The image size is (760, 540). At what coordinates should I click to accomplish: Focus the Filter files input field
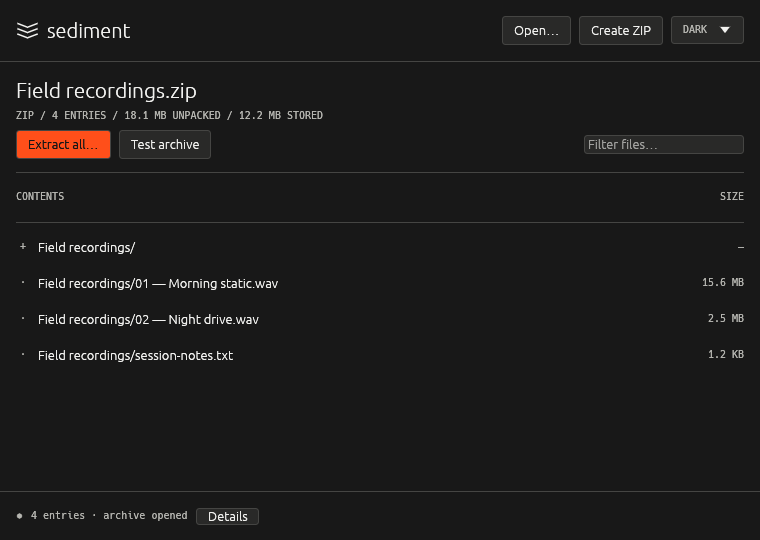point(664,144)
